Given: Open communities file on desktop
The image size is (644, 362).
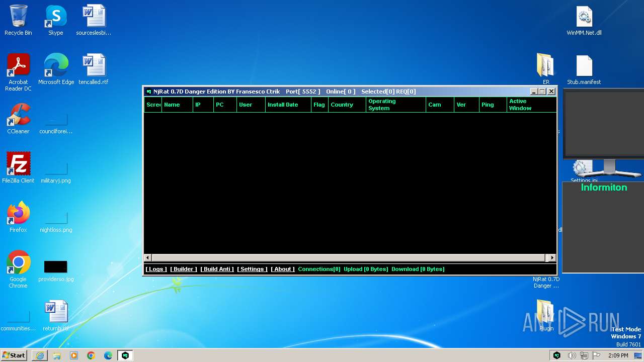Looking at the screenshot, I should pos(18,321).
